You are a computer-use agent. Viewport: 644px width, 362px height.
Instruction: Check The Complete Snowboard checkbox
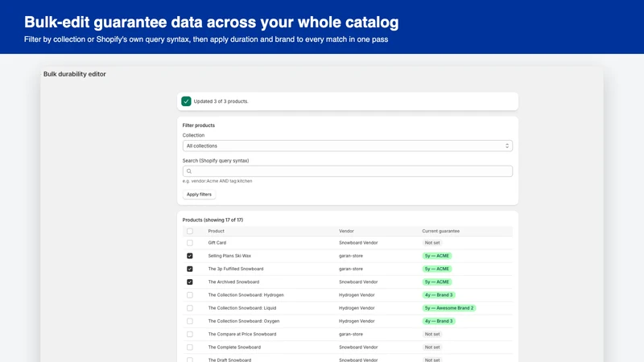click(x=190, y=348)
